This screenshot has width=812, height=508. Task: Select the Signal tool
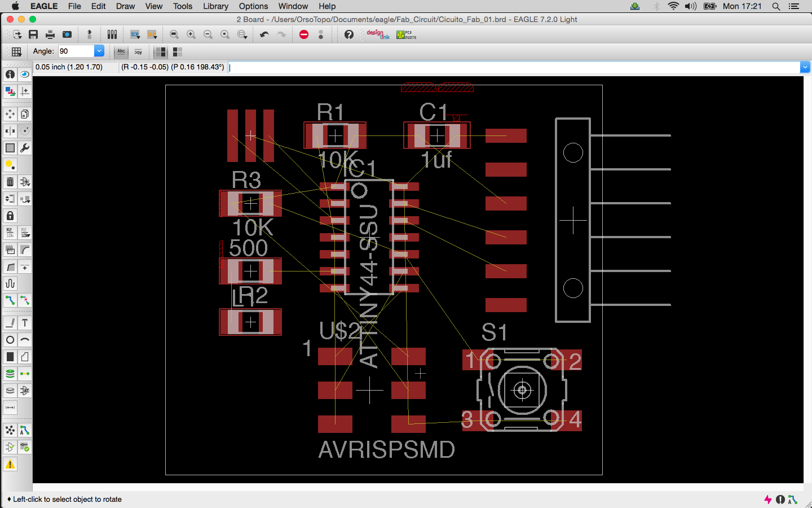click(25, 374)
